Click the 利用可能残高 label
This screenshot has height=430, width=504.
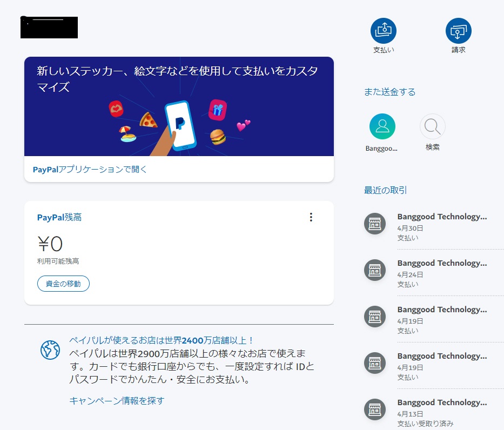coord(58,261)
